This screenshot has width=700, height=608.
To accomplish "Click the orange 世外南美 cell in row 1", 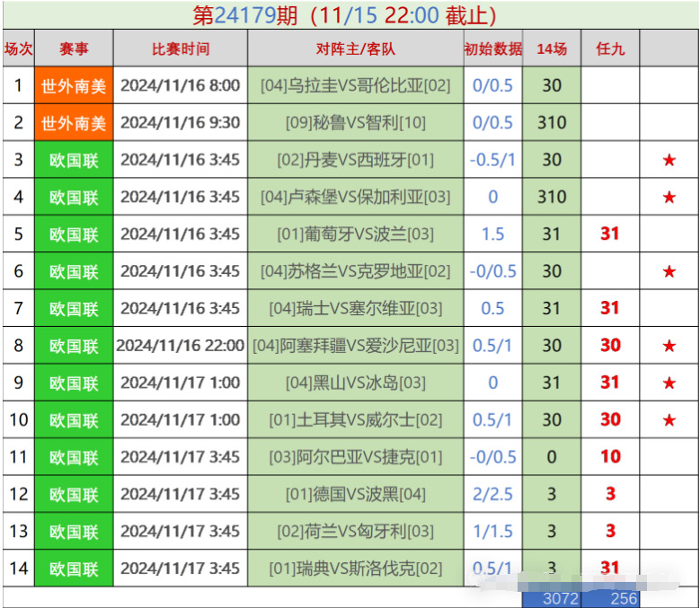I will 74,86.
